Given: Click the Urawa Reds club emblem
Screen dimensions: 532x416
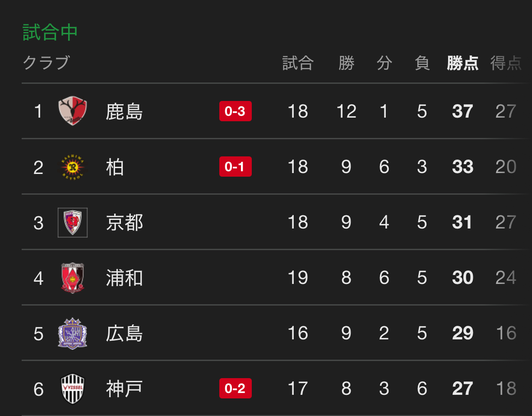Looking at the screenshot, I should (73, 278).
